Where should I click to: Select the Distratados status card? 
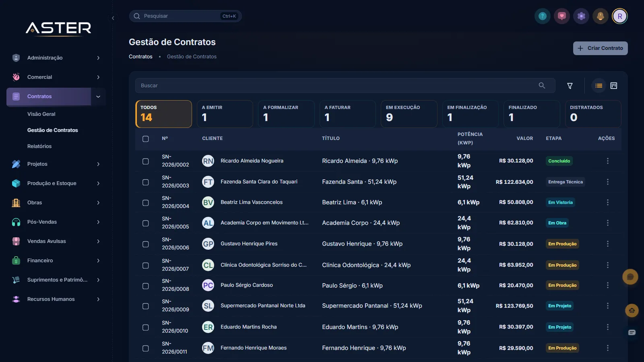coord(593,114)
